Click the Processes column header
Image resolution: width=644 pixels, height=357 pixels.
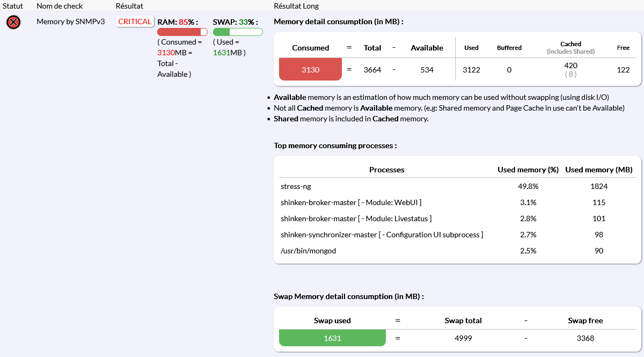[x=386, y=170]
